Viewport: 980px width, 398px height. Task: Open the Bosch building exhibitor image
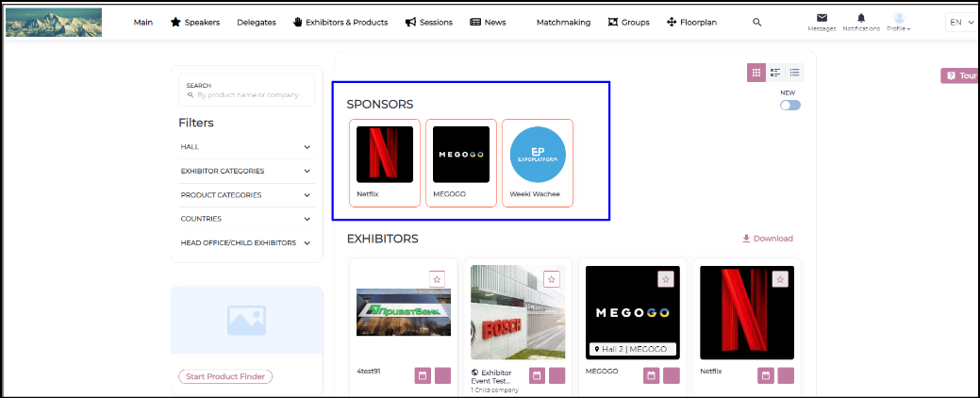click(518, 312)
